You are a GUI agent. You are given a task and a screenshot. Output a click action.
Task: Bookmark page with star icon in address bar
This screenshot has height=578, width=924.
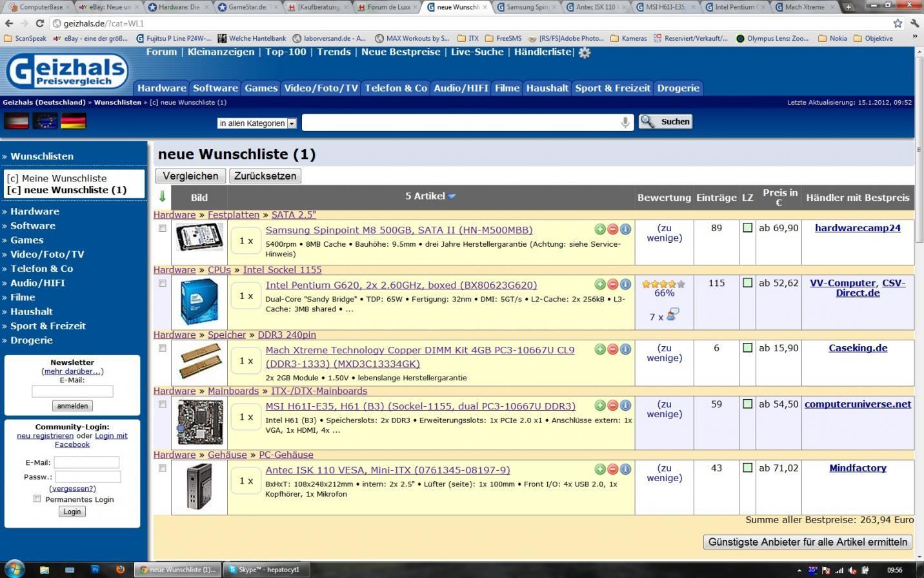click(898, 23)
